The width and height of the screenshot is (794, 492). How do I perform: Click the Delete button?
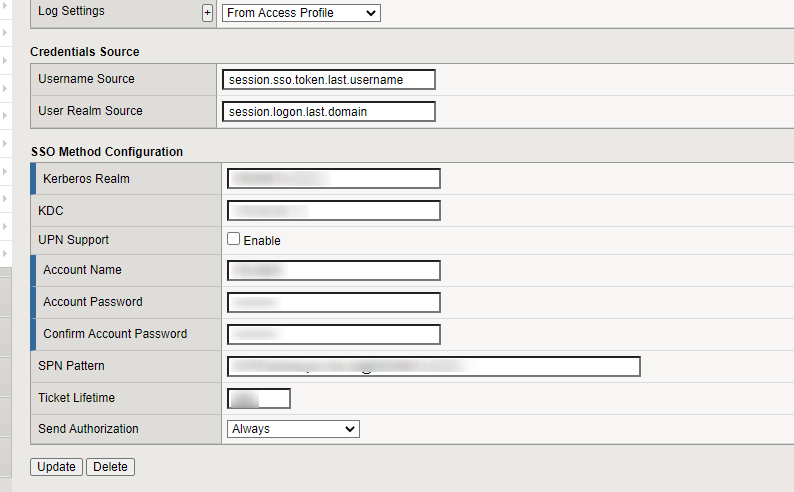[110, 467]
